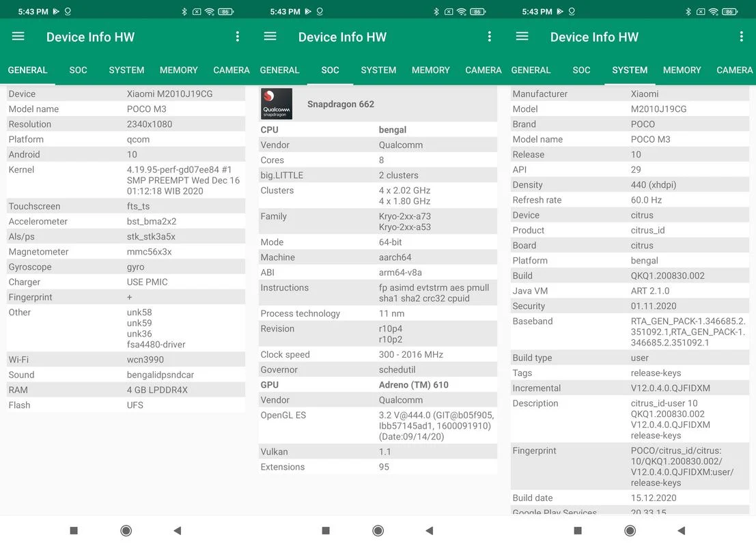Tap back triangle in middle screenshot
Viewport: 756px width, 546px height.
point(430,530)
